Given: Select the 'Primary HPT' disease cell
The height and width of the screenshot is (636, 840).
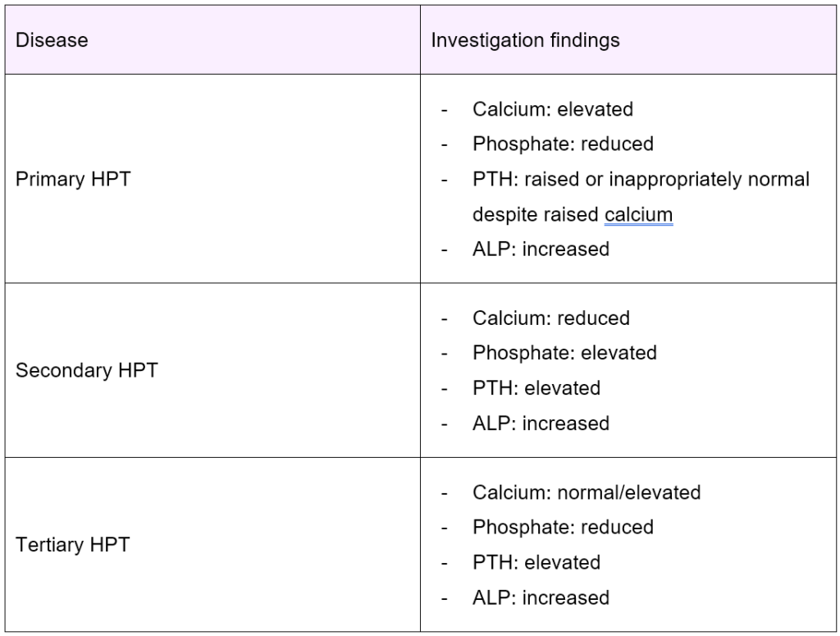Looking at the screenshot, I should click(x=73, y=179).
